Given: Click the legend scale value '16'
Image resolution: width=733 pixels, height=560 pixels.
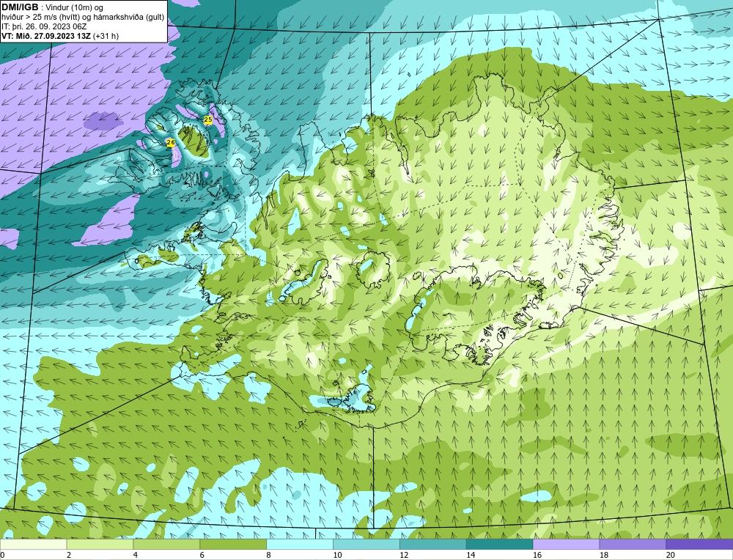Looking at the screenshot, I should point(537,556).
